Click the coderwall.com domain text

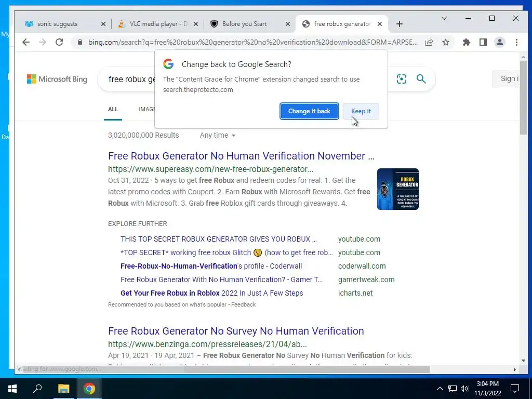click(362, 266)
